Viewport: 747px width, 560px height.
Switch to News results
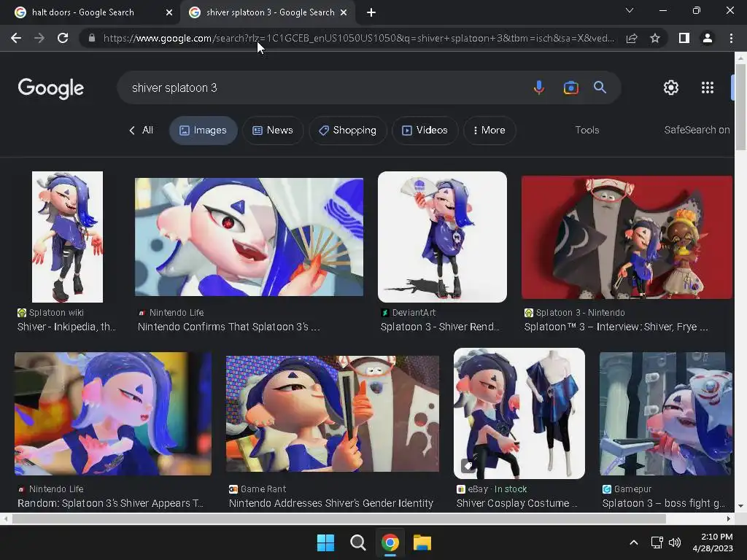point(273,130)
